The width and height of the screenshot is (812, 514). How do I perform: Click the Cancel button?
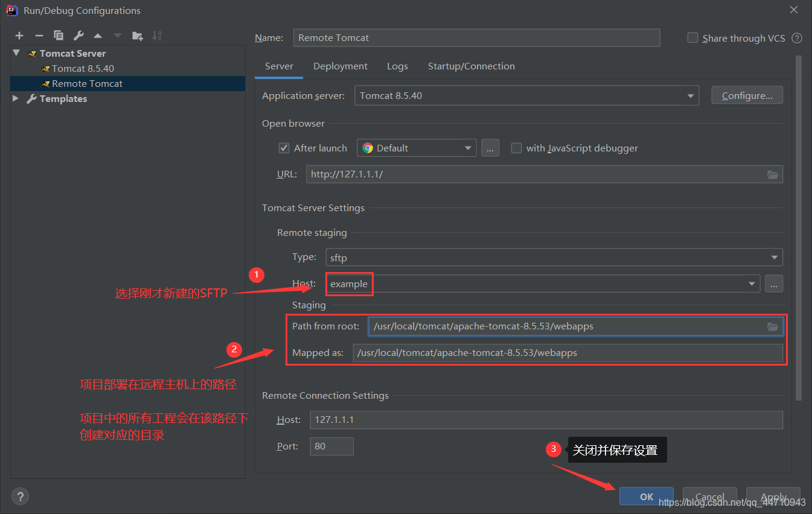(710, 497)
